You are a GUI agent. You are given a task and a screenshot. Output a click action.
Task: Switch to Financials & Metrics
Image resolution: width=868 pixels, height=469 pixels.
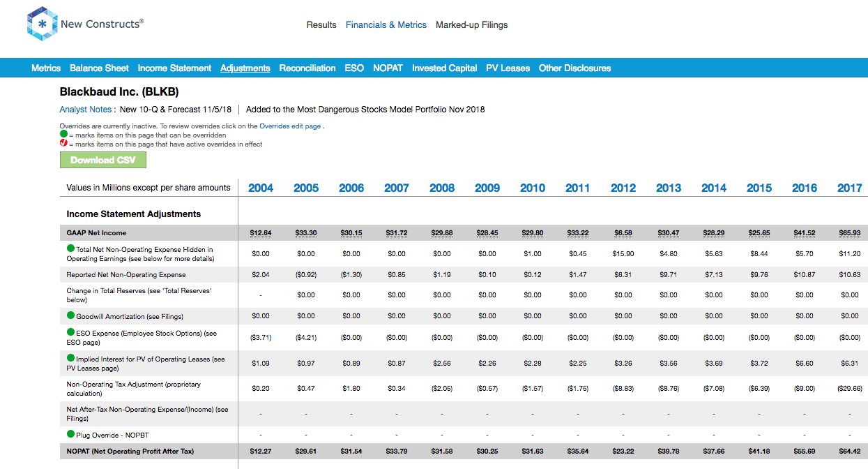pyautogui.click(x=386, y=25)
